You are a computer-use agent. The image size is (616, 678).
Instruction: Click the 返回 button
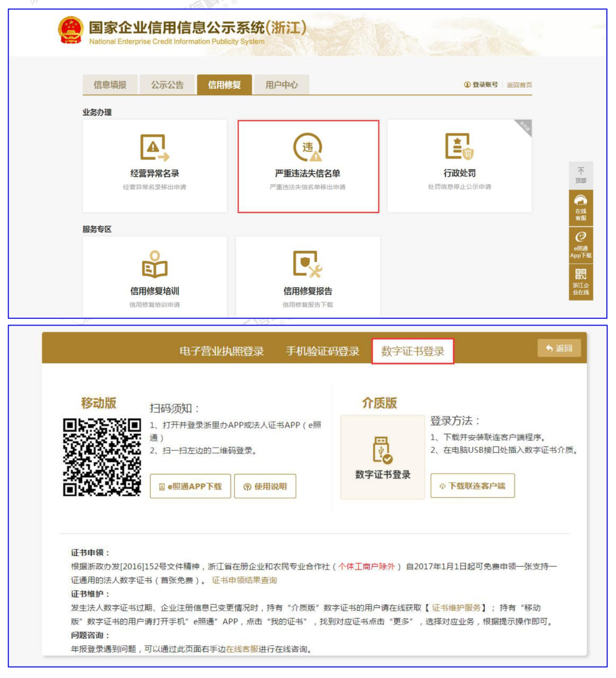[559, 348]
